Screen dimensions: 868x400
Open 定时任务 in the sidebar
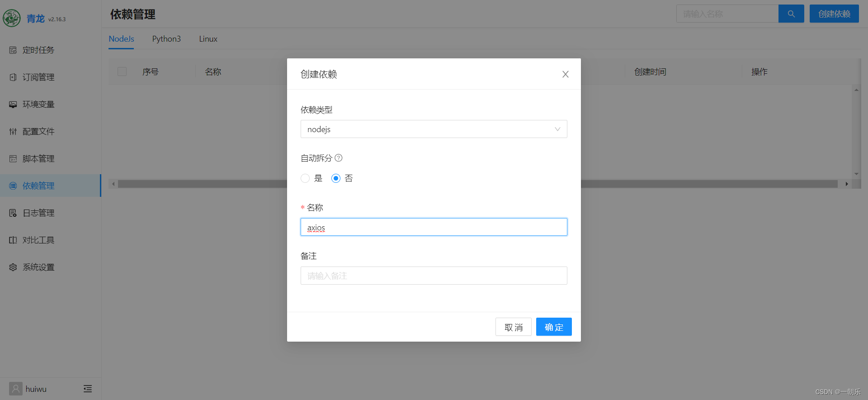(x=38, y=50)
